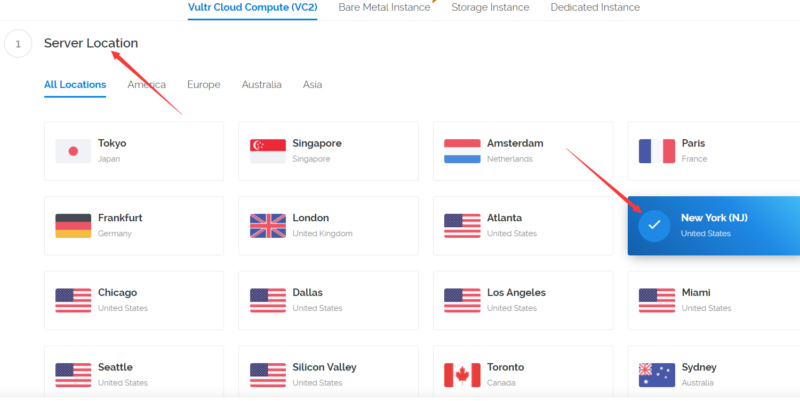
Task: Pick the Silicon Valley location card
Action: 327,375
